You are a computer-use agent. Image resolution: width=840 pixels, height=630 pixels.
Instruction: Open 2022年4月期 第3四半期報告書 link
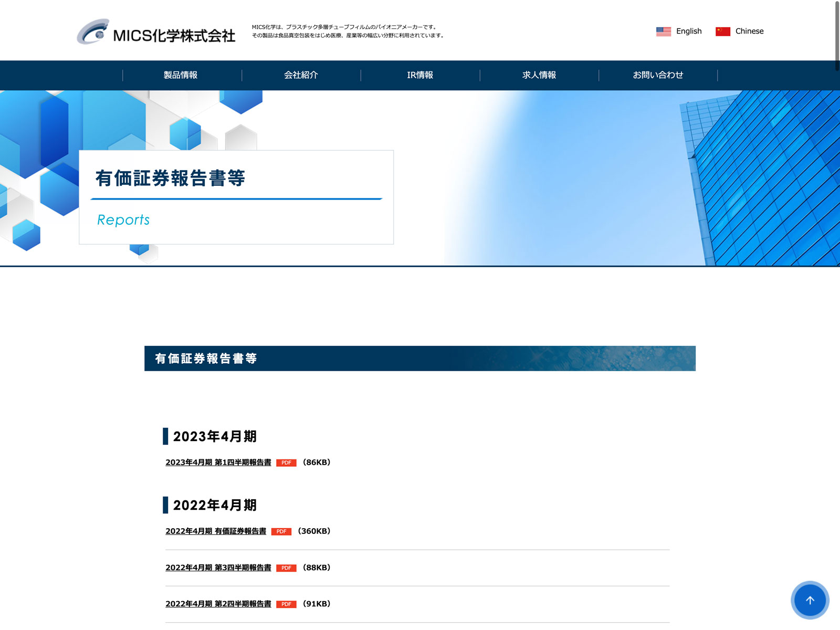tap(218, 568)
